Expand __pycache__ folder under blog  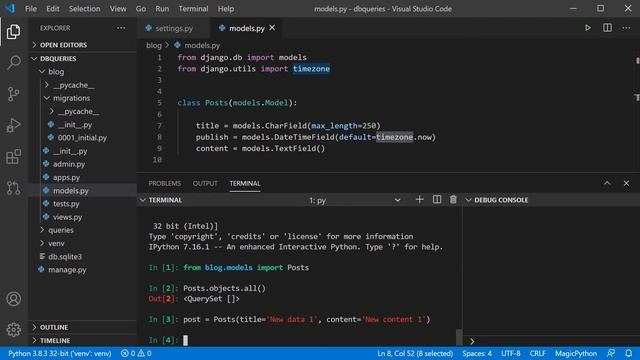pos(73,85)
